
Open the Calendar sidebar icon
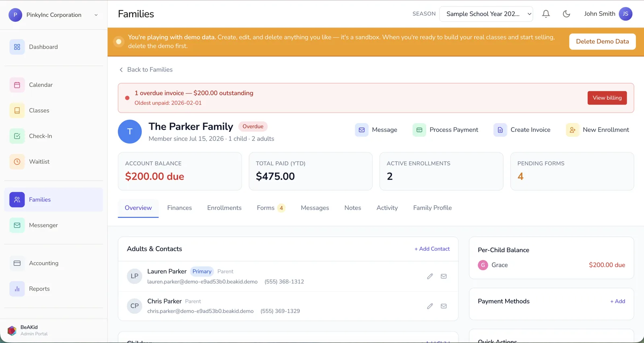(17, 85)
